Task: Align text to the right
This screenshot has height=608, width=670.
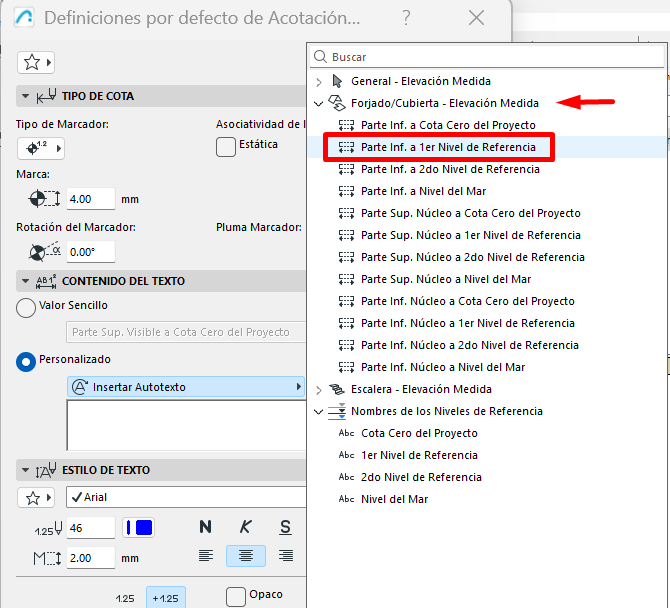Action: pyautogui.click(x=285, y=556)
